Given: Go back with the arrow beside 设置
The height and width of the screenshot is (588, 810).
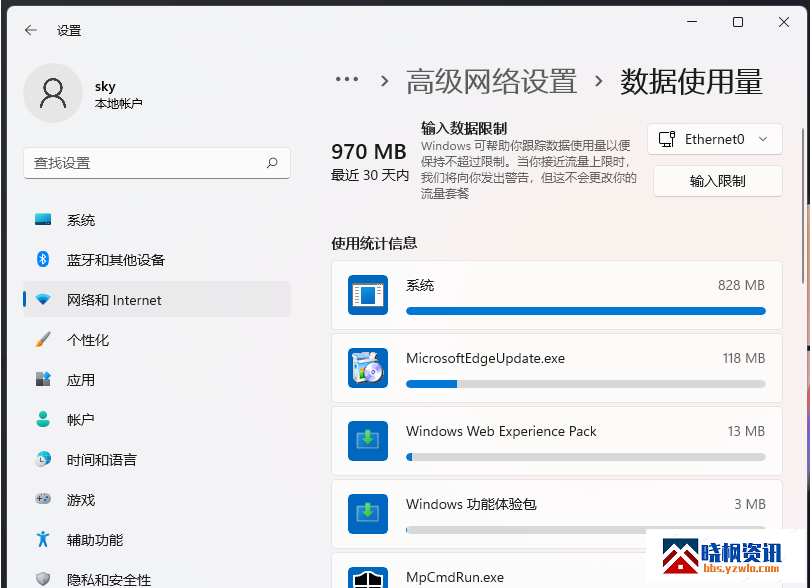Looking at the screenshot, I should click(x=31, y=30).
